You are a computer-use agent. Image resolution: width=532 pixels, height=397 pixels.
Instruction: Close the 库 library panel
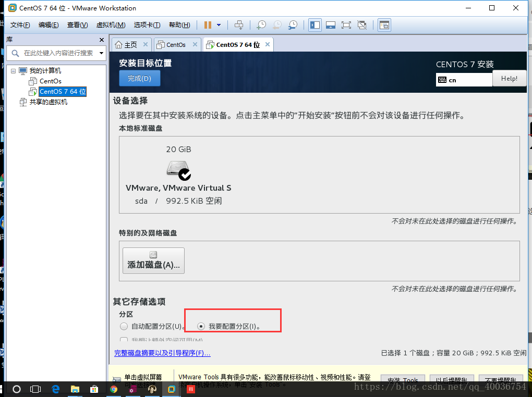[102, 40]
